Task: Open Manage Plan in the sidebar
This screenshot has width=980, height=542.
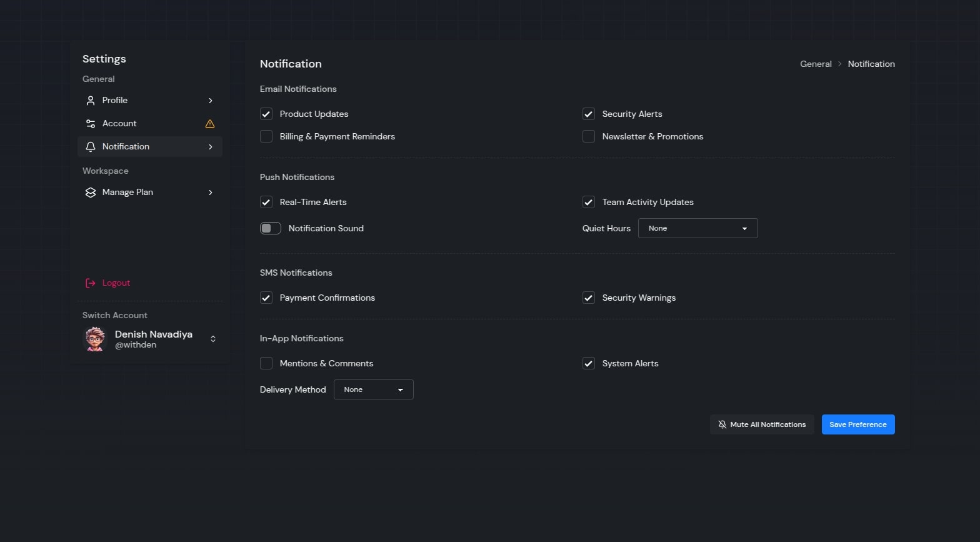Action: coord(127,193)
